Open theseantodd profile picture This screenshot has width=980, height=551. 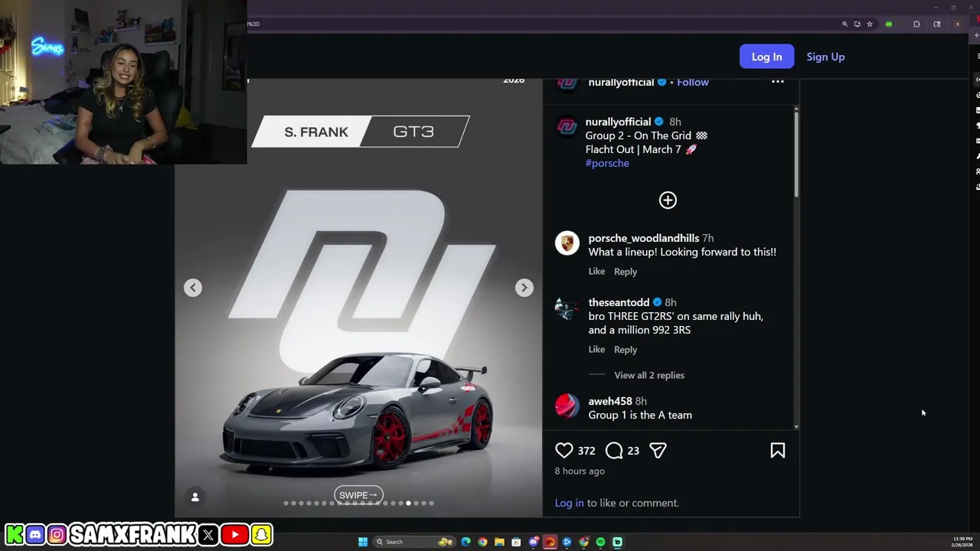567,308
